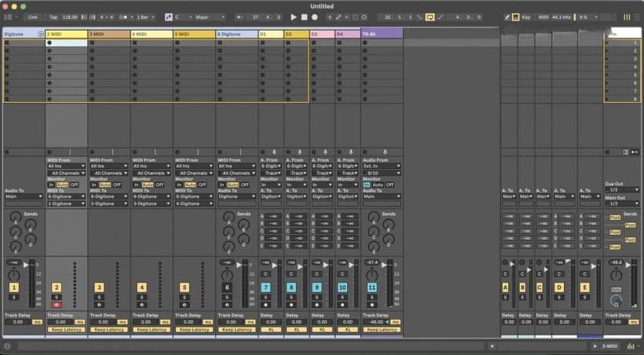Fold the Digitone group track
The width and height of the screenshot is (644, 355).
40,35
